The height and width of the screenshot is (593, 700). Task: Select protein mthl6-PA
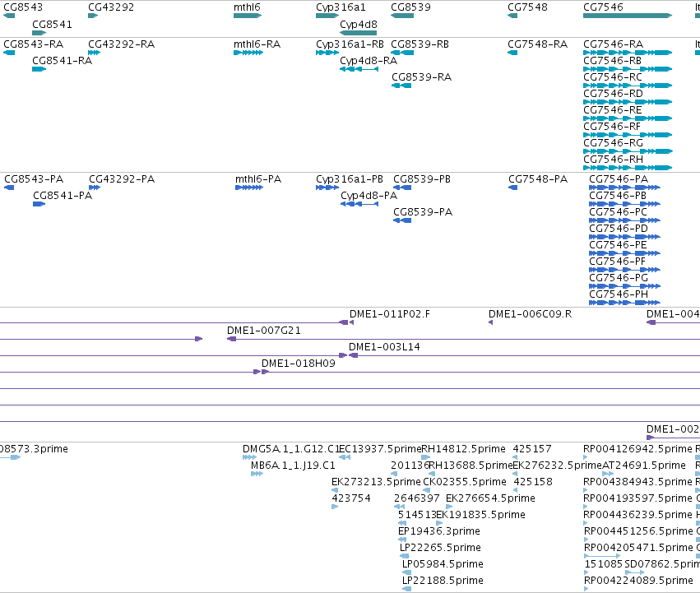[258, 179]
